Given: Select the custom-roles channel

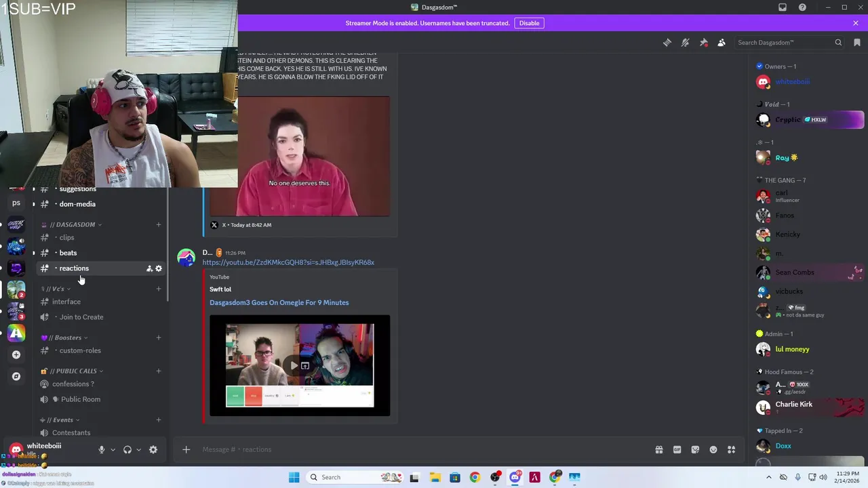Looking at the screenshot, I should click(x=100, y=350).
